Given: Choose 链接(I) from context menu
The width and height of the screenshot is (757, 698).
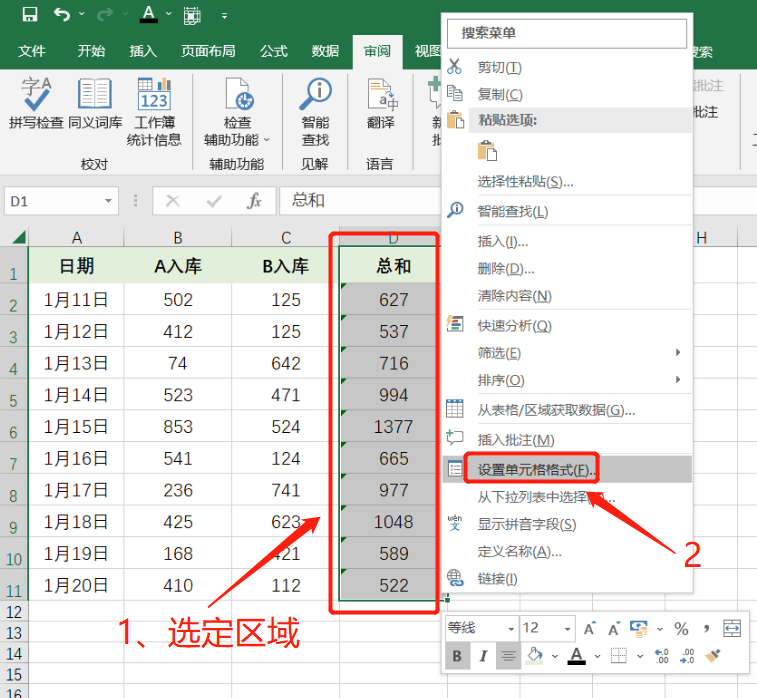Looking at the screenshot, I should tap(567, 578).
